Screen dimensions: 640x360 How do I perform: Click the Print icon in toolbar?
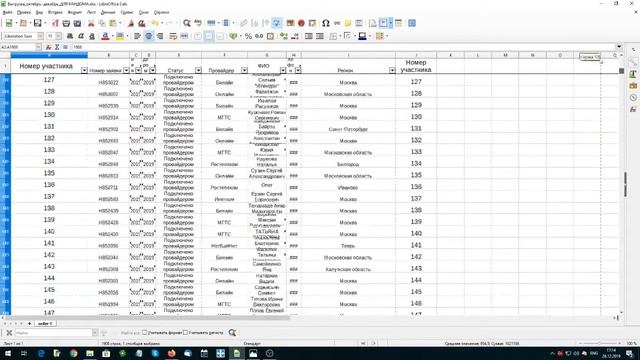pos(66,23)
